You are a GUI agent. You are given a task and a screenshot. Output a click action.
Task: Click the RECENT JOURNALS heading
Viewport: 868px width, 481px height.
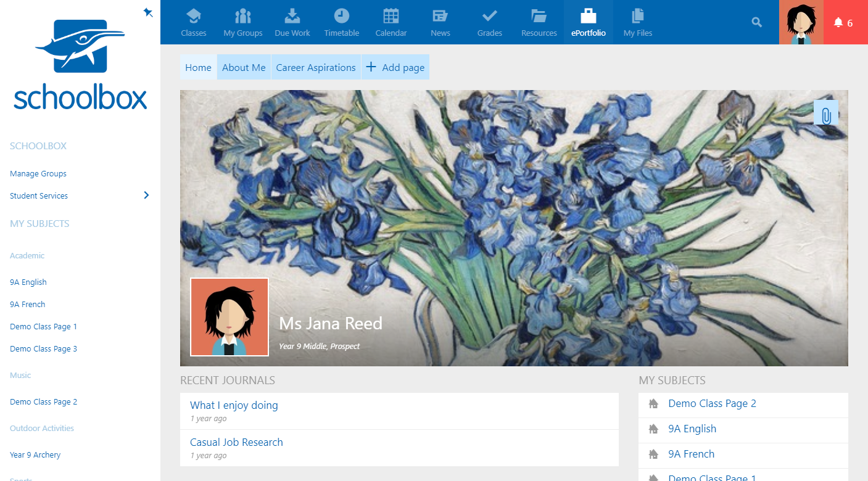tap(228, 380)
